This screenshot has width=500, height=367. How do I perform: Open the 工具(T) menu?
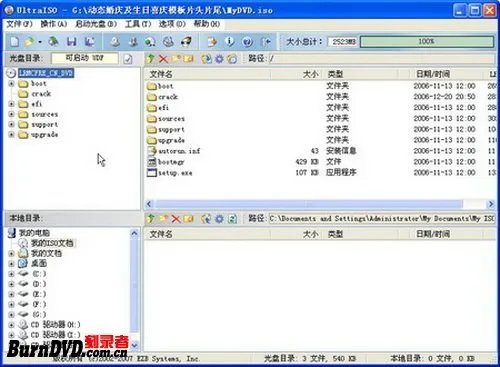pyautogui.click(x=138, y=24)
